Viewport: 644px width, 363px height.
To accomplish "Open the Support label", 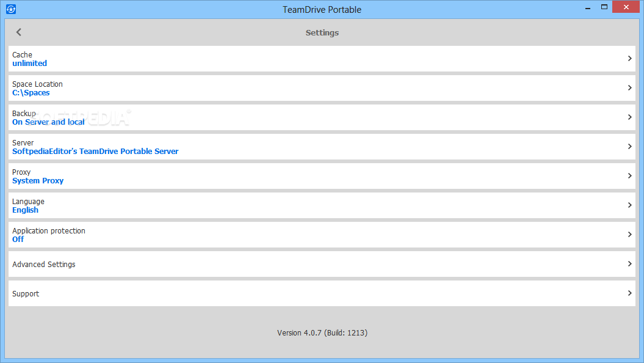I will [26, 293].
